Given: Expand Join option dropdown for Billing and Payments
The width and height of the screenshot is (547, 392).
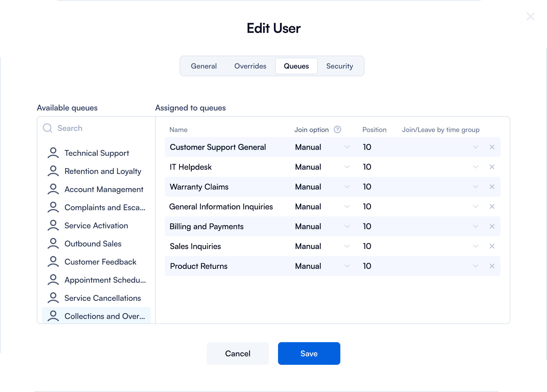Looking at the screenshot, I should click(x=347, y=226).
